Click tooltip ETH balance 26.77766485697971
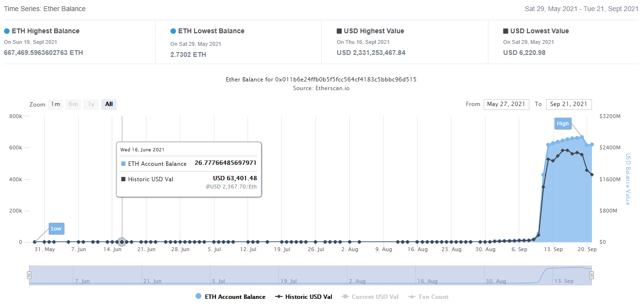Screen dimensions: 644x308 click(x=225, y=163)
